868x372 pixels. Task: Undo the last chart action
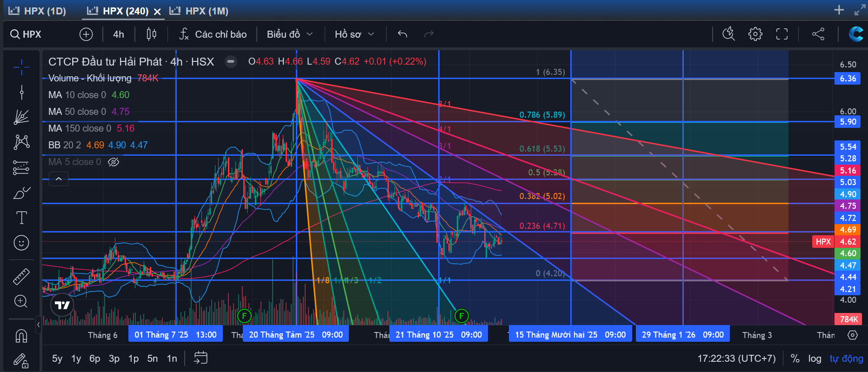point(402,34)
